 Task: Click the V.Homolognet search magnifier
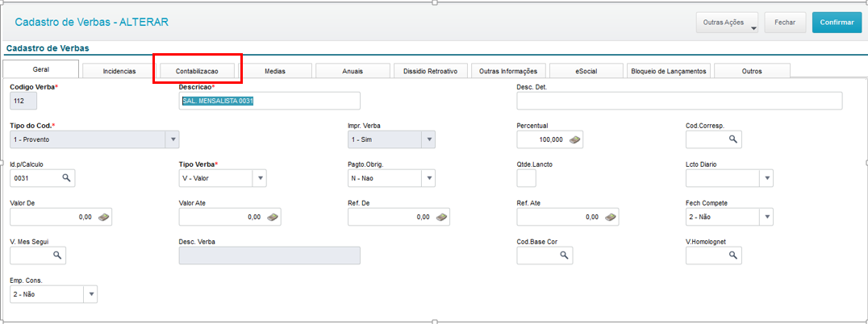[733, 255]
